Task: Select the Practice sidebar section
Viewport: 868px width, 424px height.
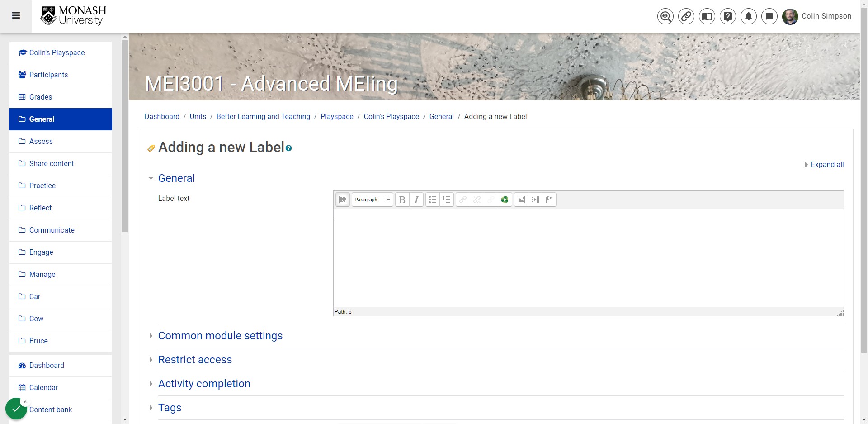Action: (61, 186)
